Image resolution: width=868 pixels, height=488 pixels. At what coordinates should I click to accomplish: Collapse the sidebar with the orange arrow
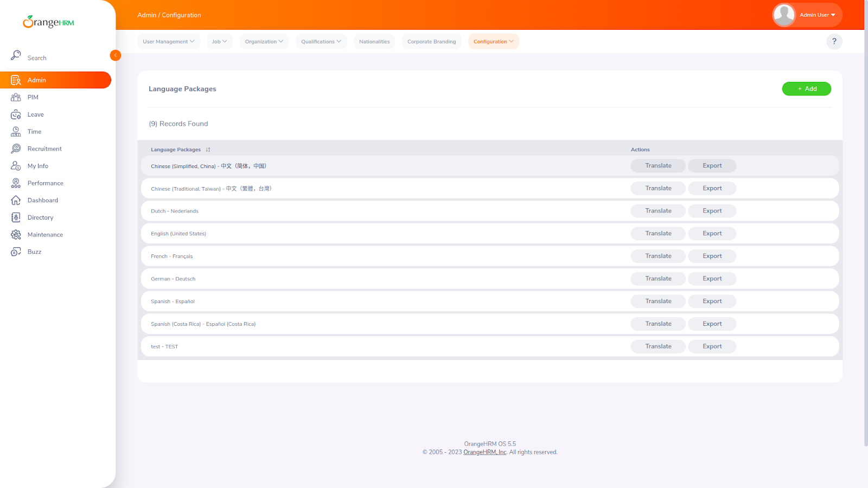click(x=116, y=55)
